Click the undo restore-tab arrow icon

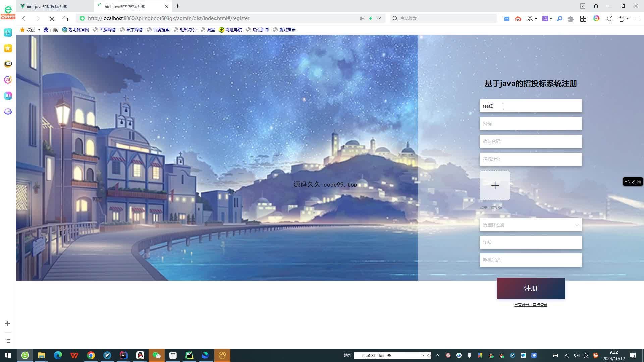[622, 19]
